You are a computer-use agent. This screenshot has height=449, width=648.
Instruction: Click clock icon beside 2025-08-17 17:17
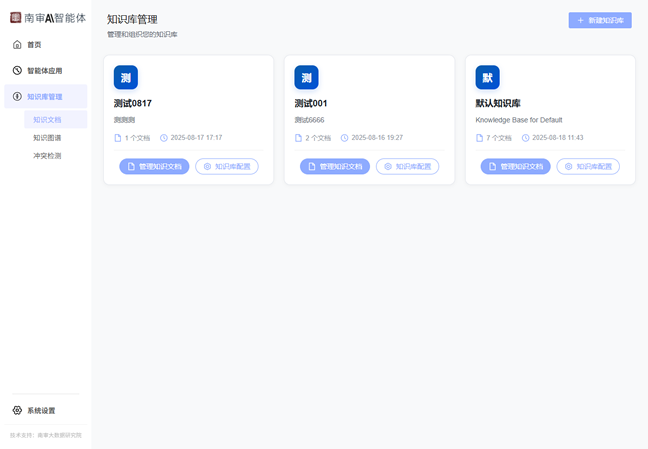[164, 138]
